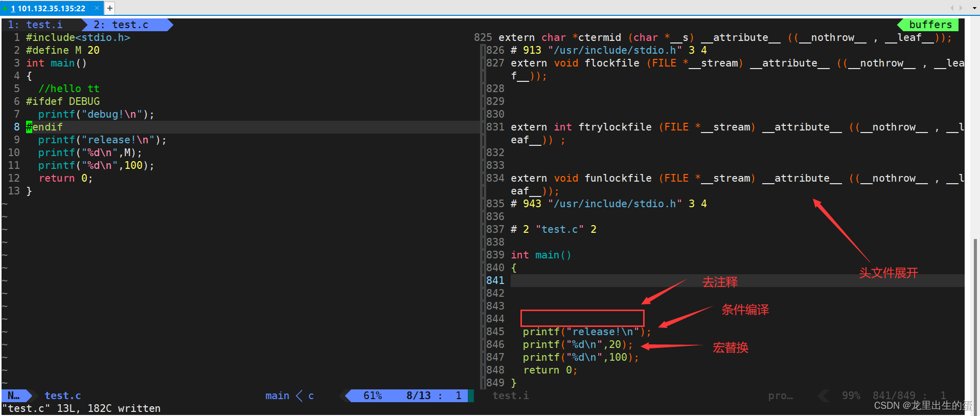The image size is (980, 416).
Task: Go to the previous session tab arrow
Action: pos(952,8)
